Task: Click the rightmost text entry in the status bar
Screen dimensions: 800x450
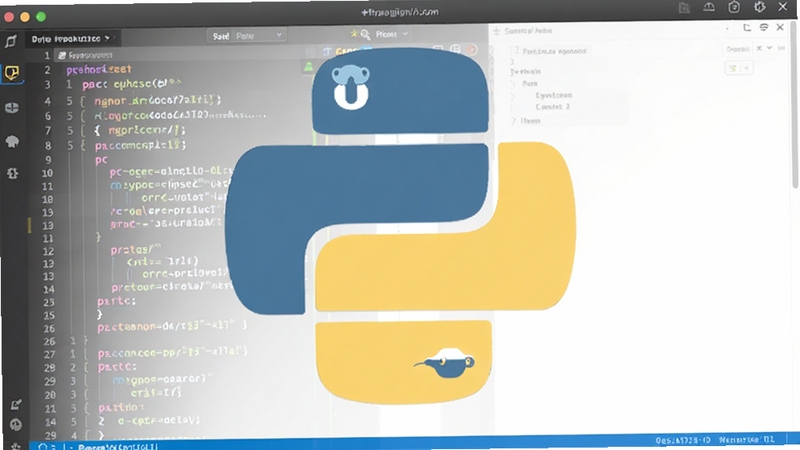Action: point(746,440)
